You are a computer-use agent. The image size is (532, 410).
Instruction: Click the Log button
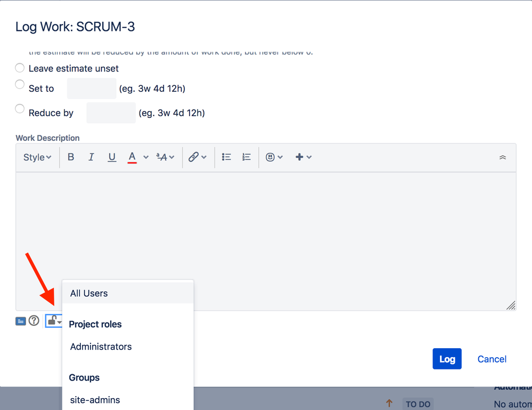pyautogui.click(x=447, y=359)
